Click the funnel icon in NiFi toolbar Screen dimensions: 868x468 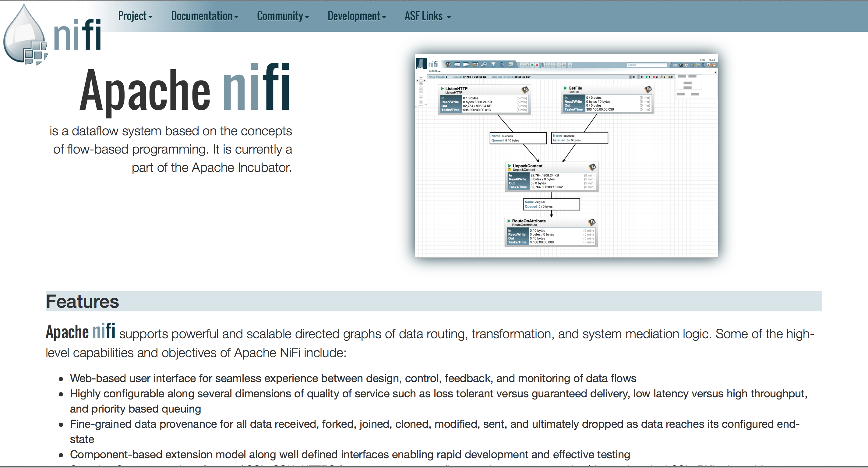(x=493, y=64)
